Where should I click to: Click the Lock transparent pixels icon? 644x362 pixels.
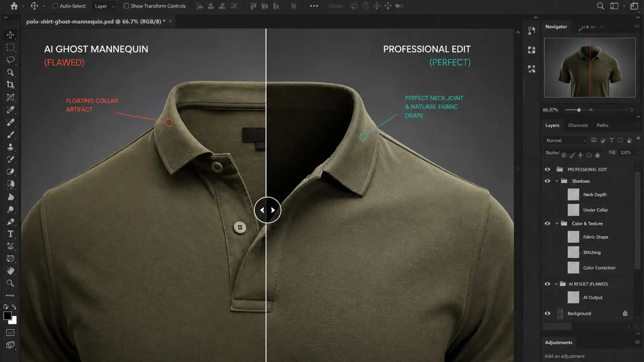564,155
